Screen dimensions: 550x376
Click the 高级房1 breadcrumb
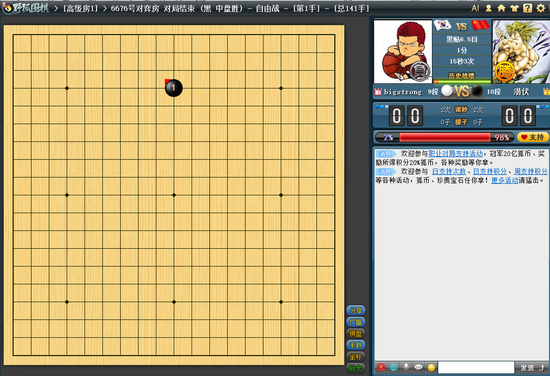coord(80,8)
